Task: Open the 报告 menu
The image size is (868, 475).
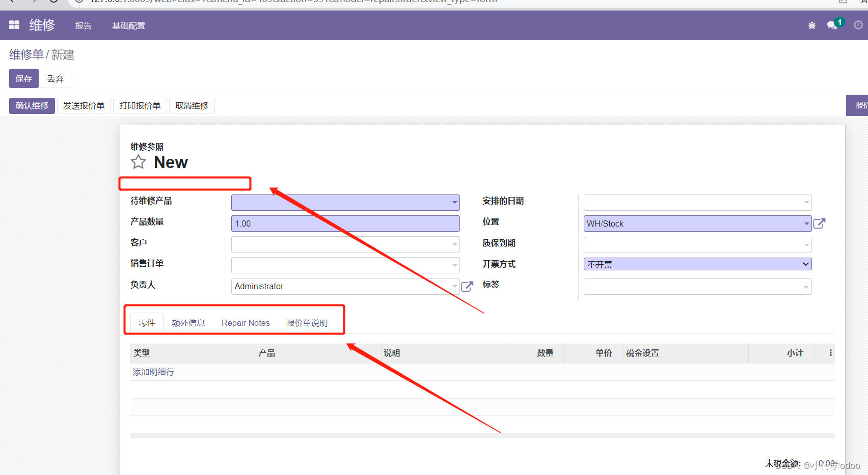Action: (x=83, y=25)
